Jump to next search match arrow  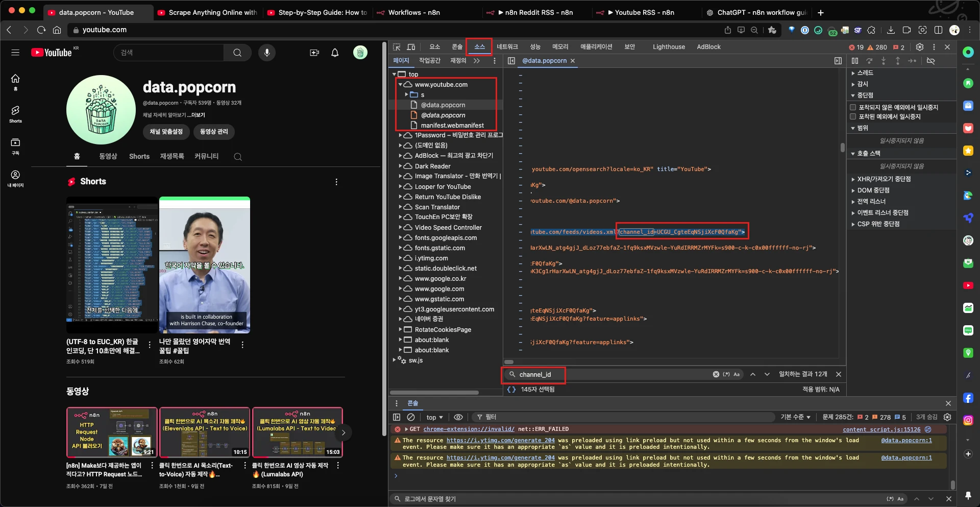tap(767, 374)
